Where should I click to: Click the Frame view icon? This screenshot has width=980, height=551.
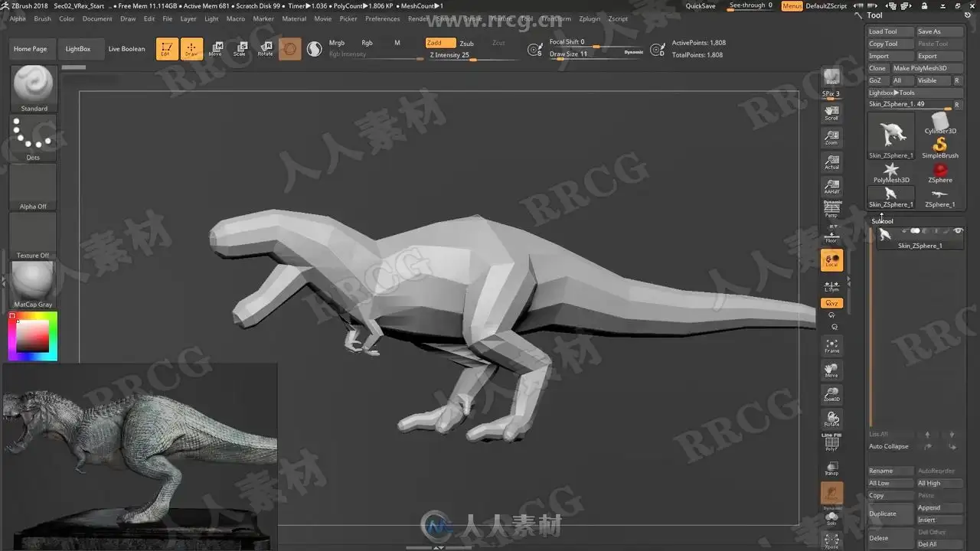point(831,346)
